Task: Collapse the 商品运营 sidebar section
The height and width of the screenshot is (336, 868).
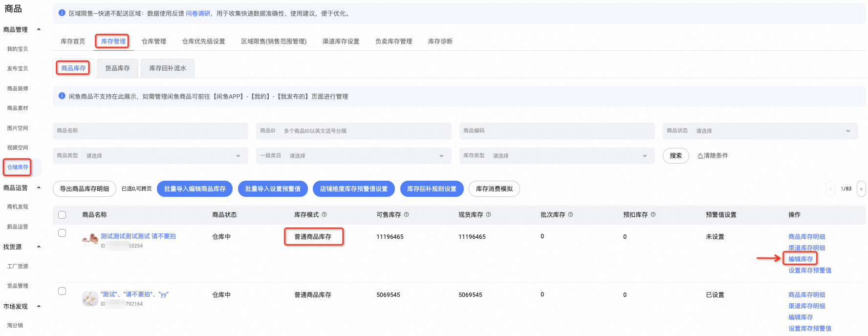Action: point(39,188)
